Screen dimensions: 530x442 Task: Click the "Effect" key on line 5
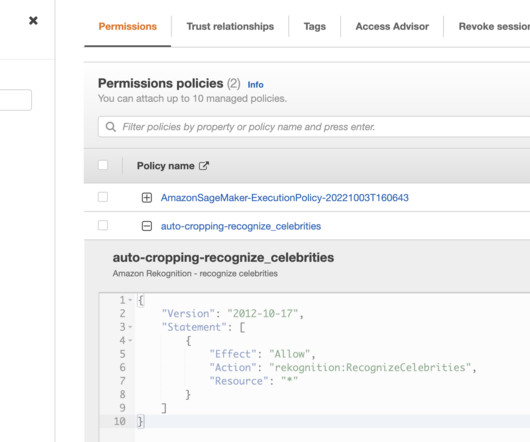click(233, 354)
